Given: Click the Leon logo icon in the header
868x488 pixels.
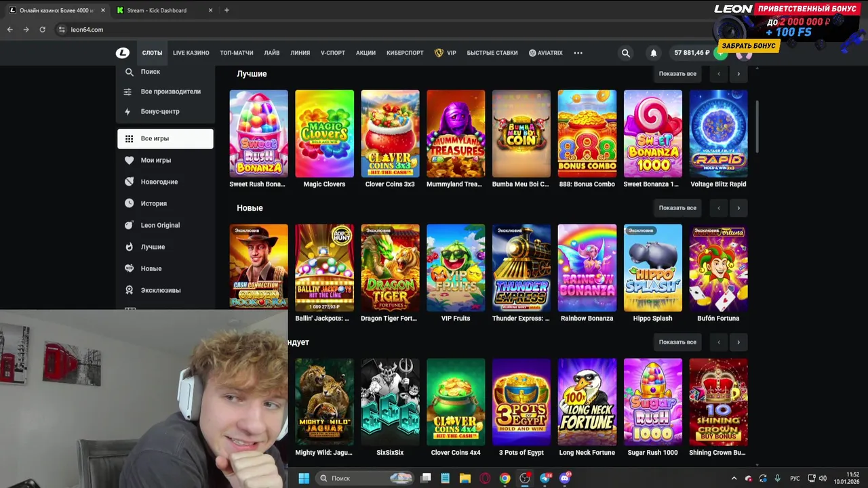Looking at the screenshot, I should 123,53.
